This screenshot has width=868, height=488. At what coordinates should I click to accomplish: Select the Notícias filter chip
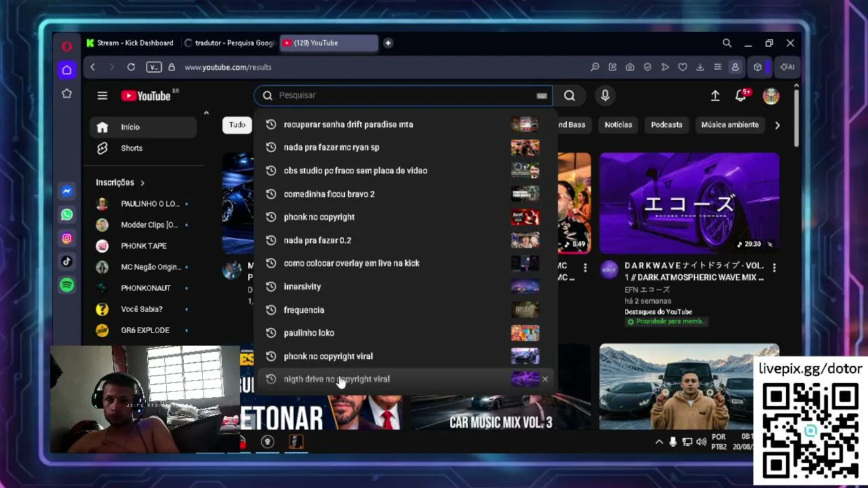618,125
